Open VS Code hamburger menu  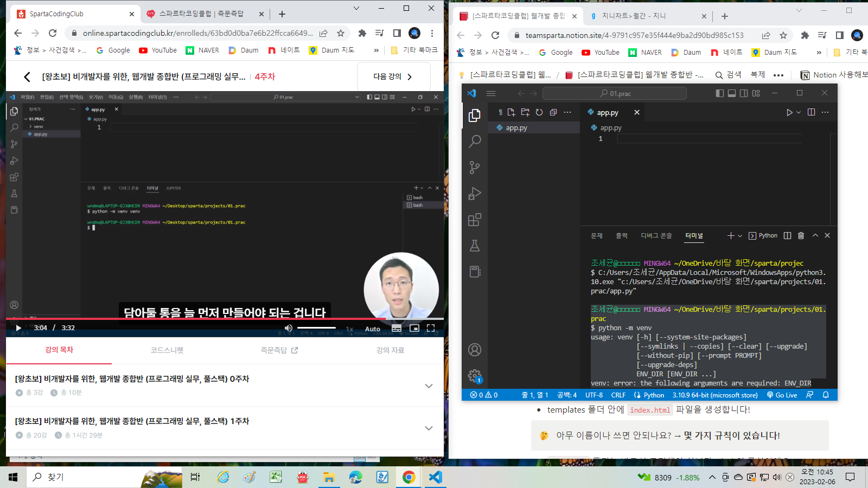click(491, 93)
